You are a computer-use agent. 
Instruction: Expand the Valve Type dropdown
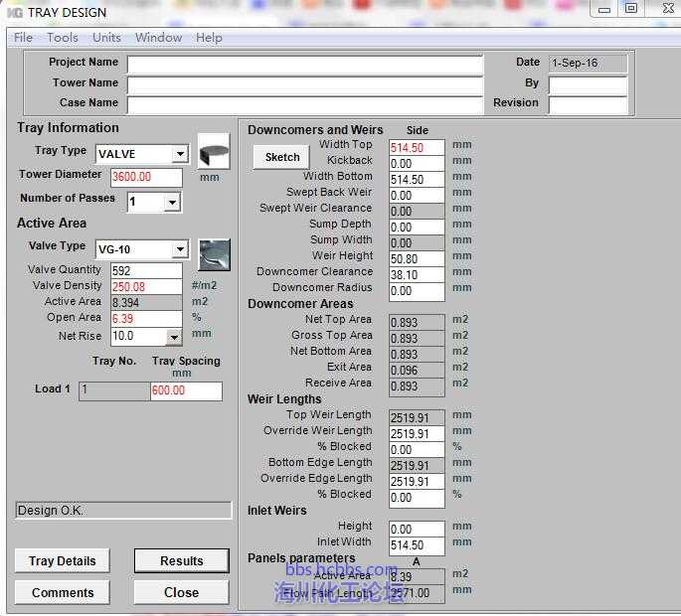click(180, 249)
